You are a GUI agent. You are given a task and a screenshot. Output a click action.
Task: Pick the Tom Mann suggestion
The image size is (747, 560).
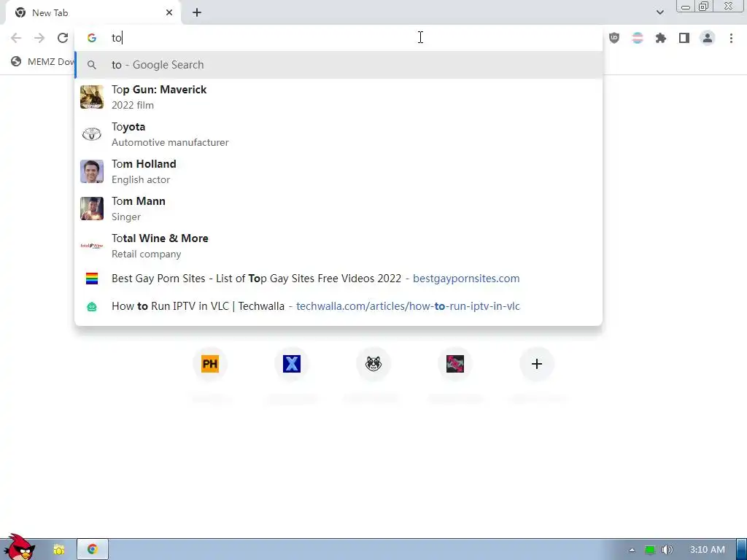click(x=338, y=209)
